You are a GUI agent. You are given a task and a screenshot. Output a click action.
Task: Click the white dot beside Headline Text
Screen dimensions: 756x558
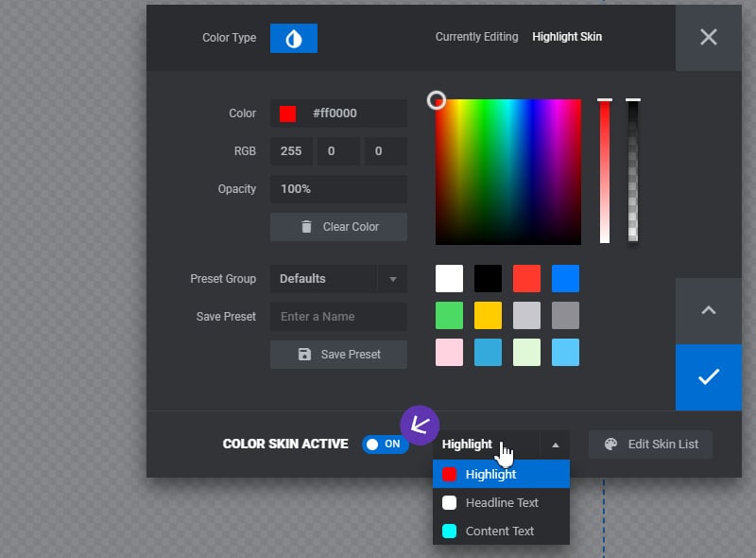449,502
